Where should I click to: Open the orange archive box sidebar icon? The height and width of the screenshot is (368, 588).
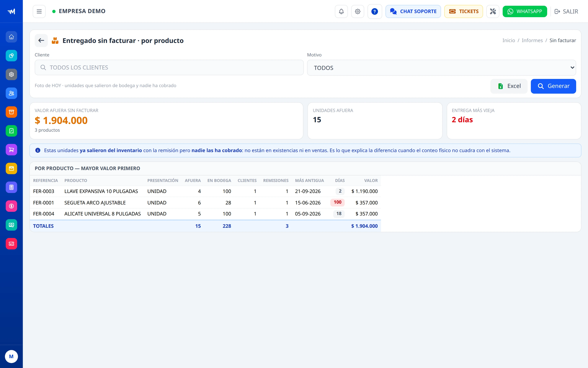11,112
